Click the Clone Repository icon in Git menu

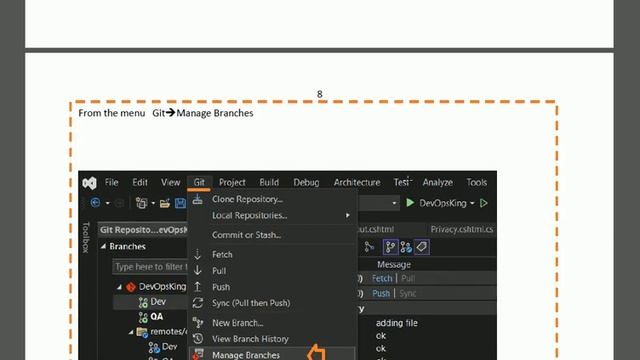198,199
